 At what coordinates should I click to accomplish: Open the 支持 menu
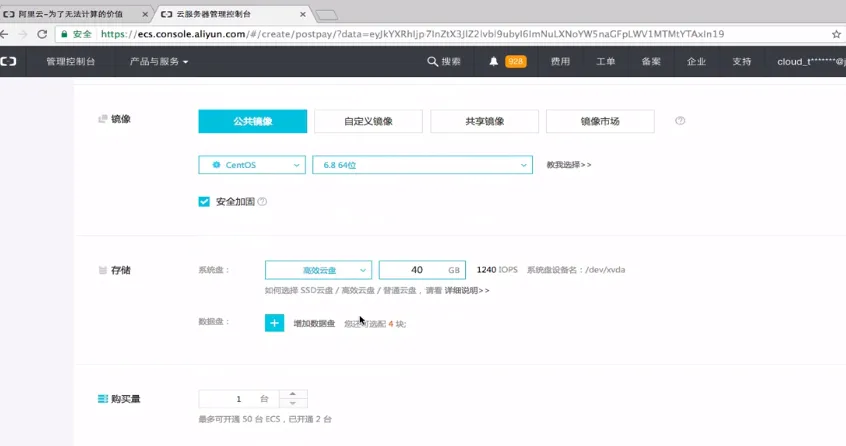741,61
